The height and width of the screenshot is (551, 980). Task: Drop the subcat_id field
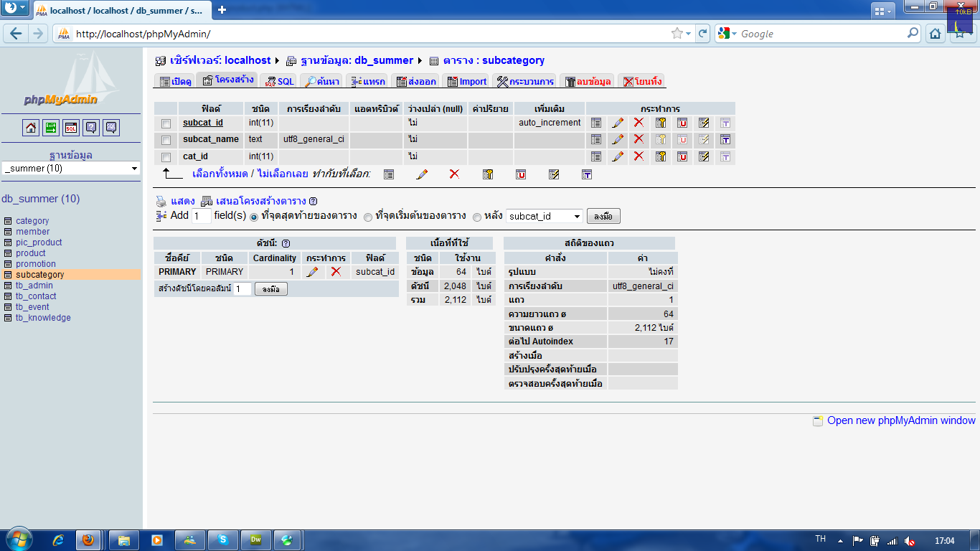pyautogui.click(x=639, y=123)
